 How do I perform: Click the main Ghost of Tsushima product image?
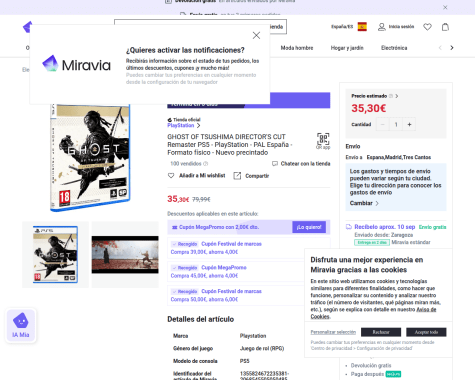tap(90, 157)
